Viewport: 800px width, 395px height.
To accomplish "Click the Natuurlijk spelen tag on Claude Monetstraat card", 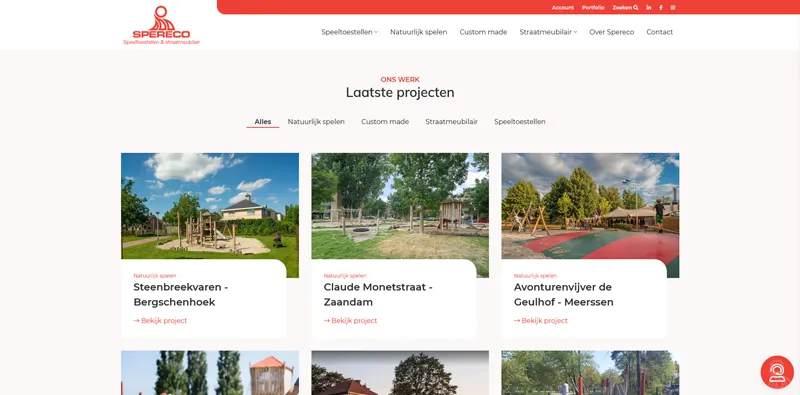I will tap(345, 276).
